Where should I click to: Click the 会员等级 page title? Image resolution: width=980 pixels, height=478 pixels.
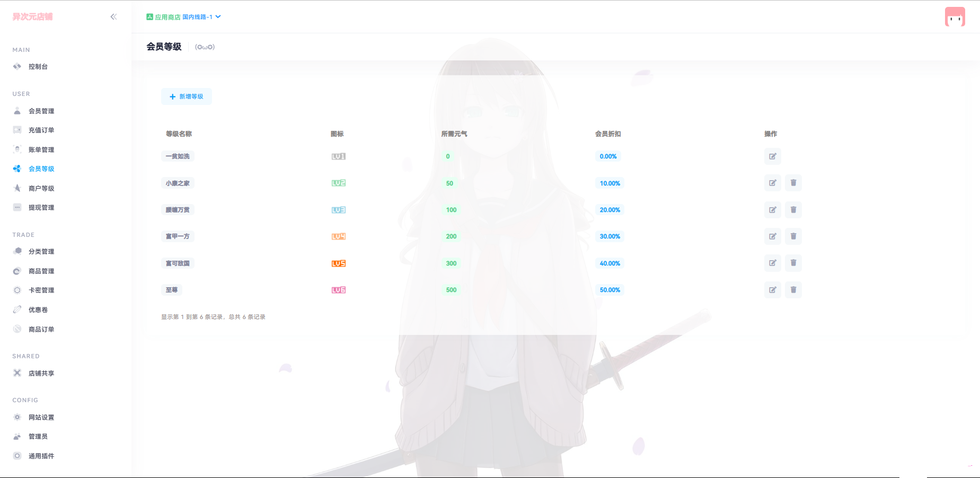click(164, 47)
